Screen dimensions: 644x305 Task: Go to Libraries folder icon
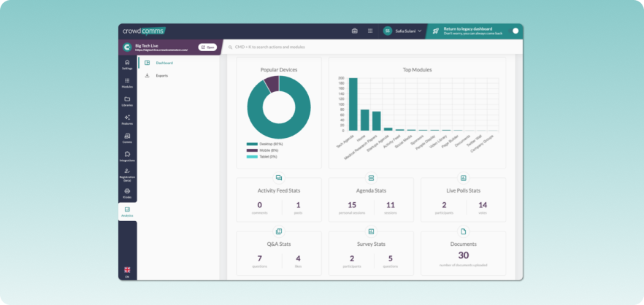tap(127, 101)
